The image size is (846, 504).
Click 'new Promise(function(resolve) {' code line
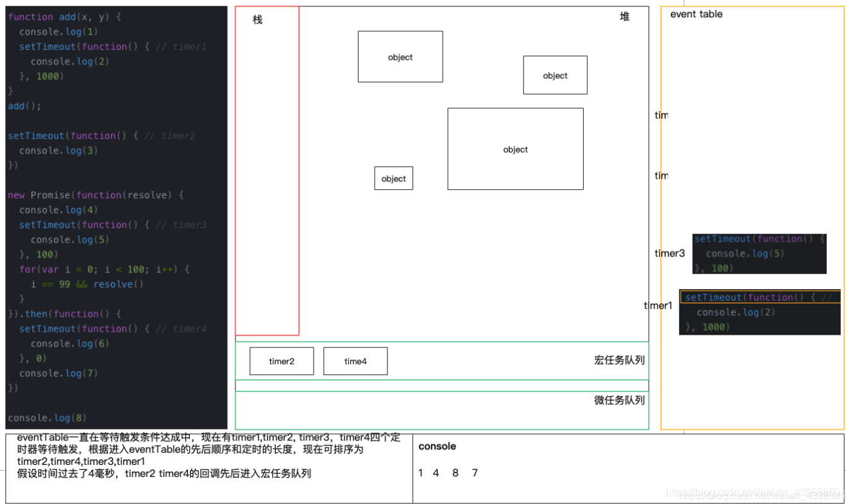[x=96, y=195]
